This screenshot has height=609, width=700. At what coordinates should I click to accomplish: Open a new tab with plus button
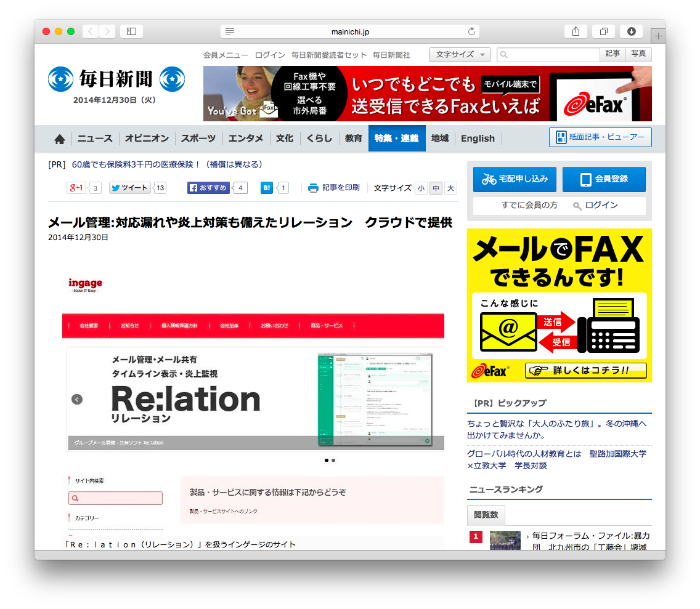658,36
